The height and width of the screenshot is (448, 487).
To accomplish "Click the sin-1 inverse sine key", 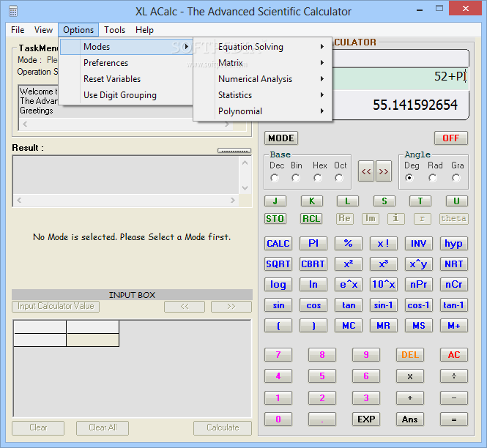I will [x=383, y=305].
